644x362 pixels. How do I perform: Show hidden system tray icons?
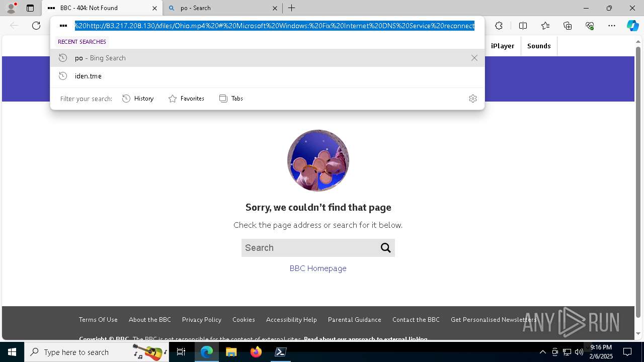[x=542, y=352]
